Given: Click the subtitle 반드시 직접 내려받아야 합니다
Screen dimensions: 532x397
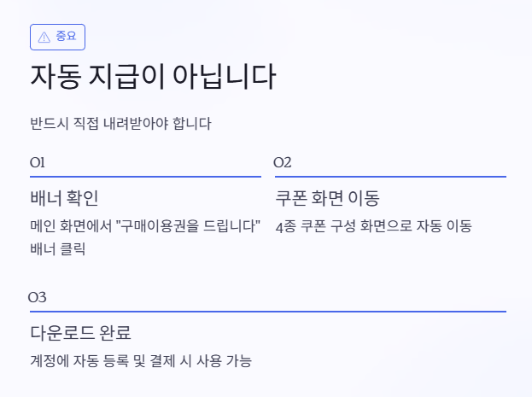Looking at the screenshot, I should tap(120, 123).
